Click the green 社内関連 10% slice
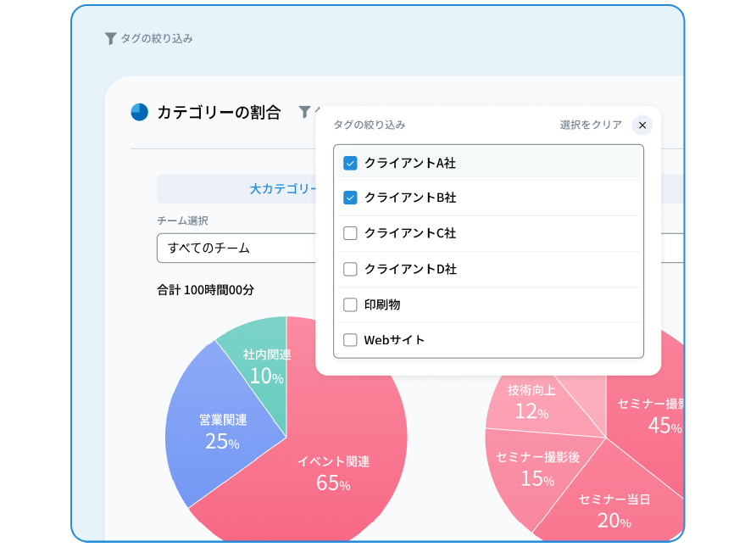This screenshot has width=756, height=547. [267, 365]
